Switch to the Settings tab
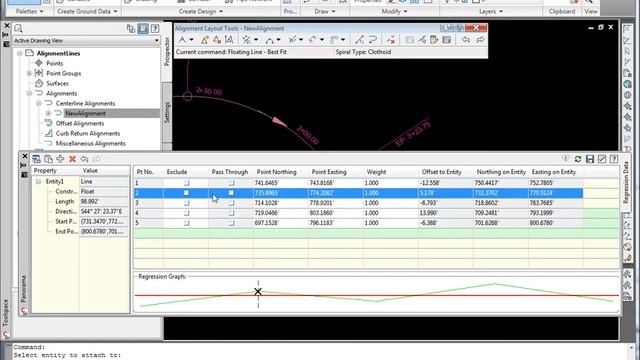640x360 pixels. click(x=167, y=112)
